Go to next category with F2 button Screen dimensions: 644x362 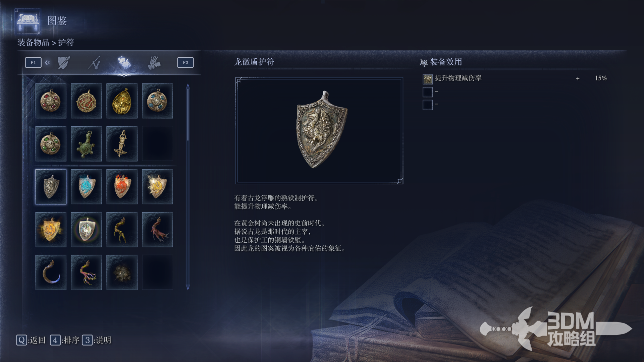tap(185, 62)
